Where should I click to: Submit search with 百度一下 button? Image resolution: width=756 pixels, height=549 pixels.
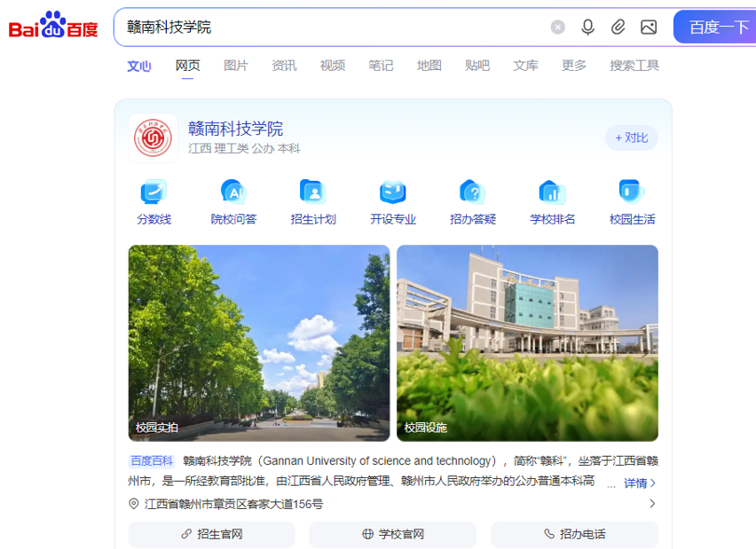[x=714, y=27]
